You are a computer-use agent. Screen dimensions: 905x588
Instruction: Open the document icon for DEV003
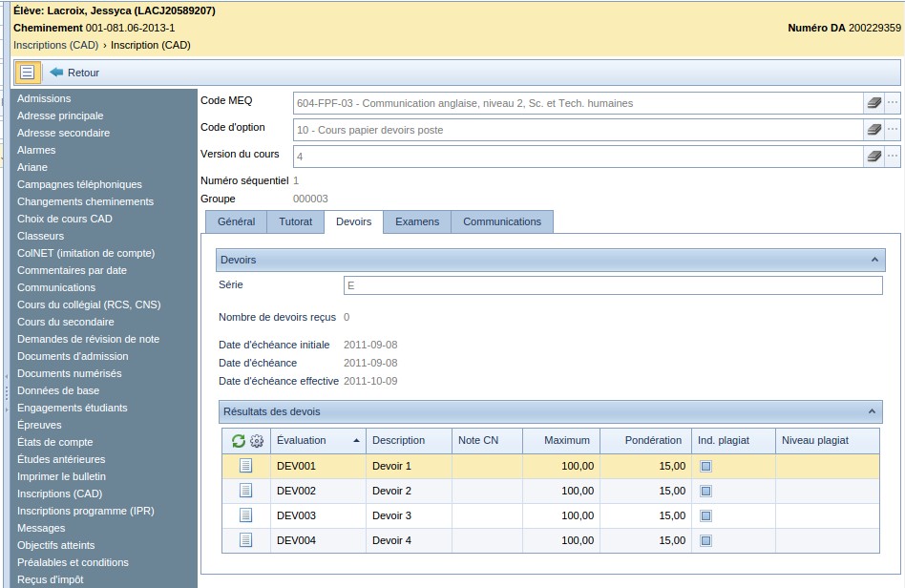[x=245, y=515]
